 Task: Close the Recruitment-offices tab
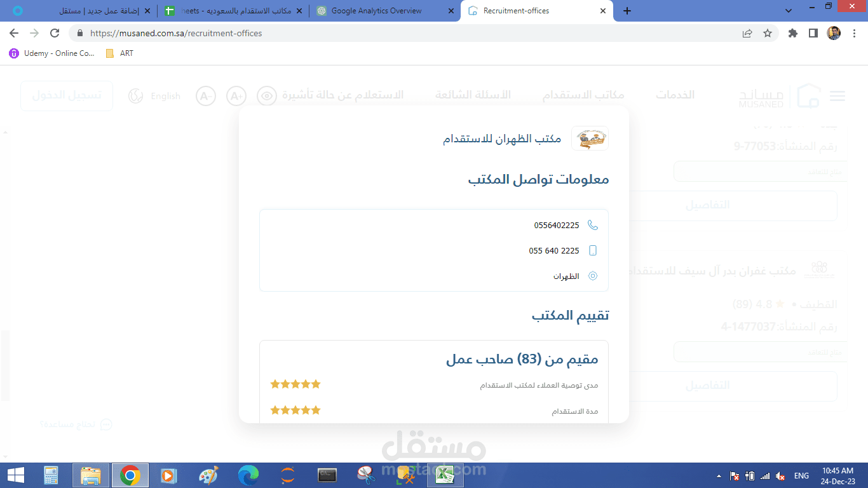coord(602,11)
